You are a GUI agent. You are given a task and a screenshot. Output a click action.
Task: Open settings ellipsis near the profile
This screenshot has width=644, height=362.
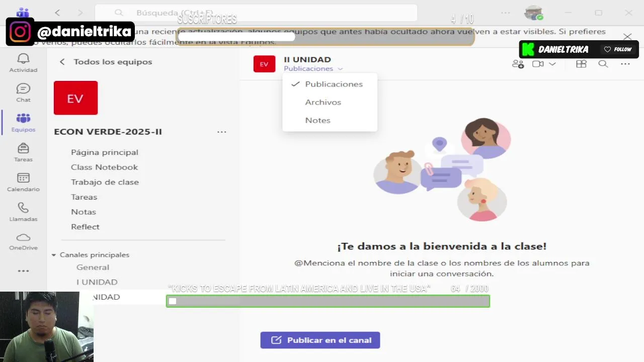pyautogui.click(x=505, y=13)
